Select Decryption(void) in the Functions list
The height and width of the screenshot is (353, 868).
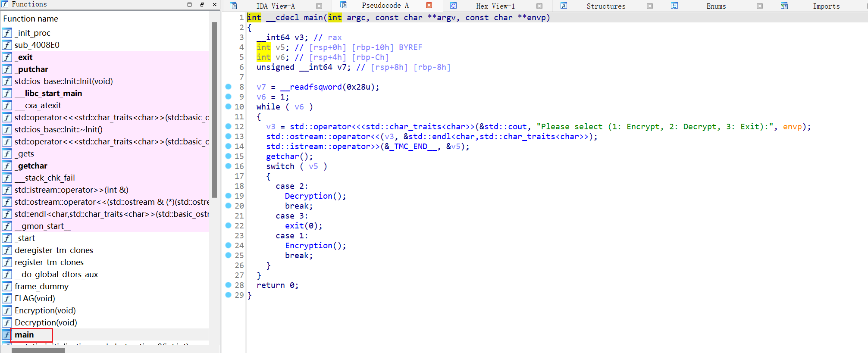pos(46,322)
